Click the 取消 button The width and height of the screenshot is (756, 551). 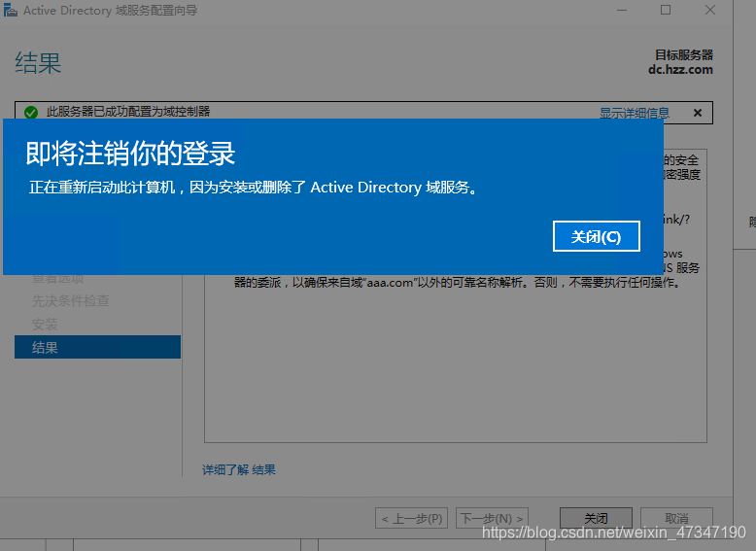click(676, 518)
